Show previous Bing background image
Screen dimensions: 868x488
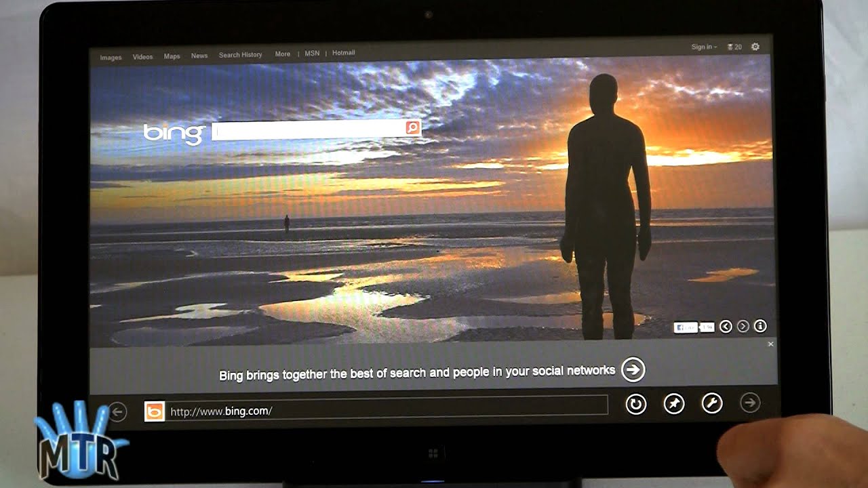[726, 327]
